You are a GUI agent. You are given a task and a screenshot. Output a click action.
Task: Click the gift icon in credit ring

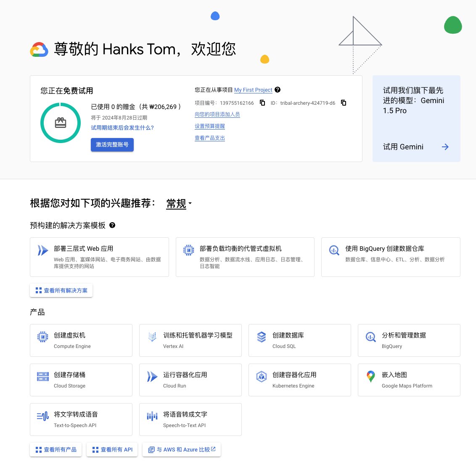(x=61, y=123)
